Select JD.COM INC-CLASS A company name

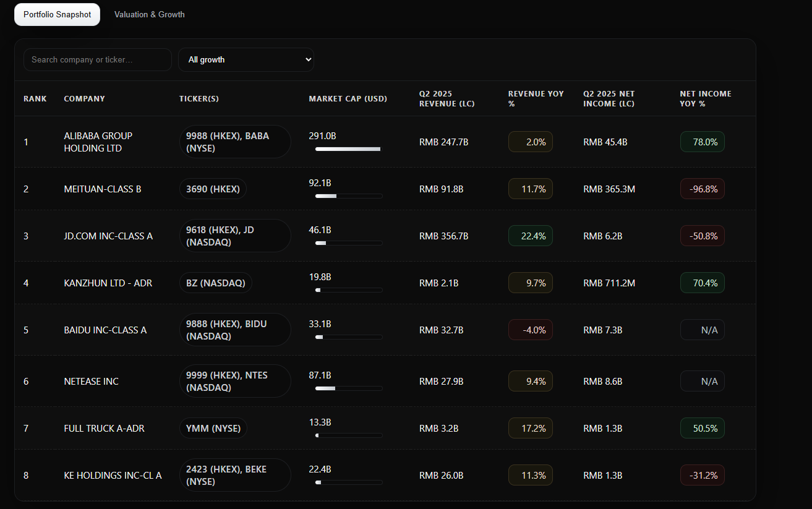108,236
